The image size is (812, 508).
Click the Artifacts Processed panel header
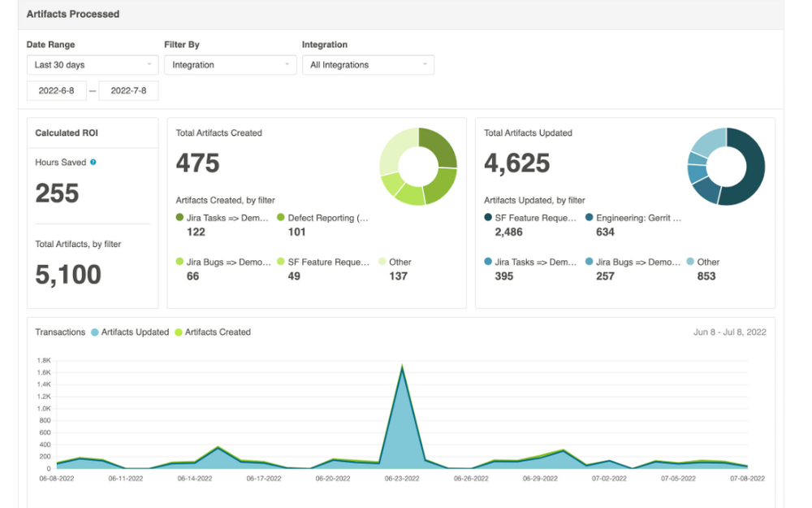coord(73,14)
